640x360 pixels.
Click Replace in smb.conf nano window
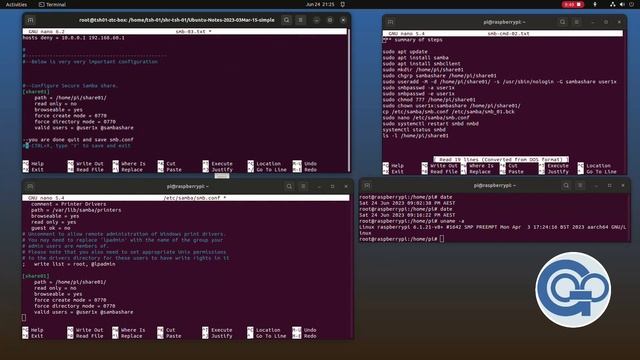[127, 336]
